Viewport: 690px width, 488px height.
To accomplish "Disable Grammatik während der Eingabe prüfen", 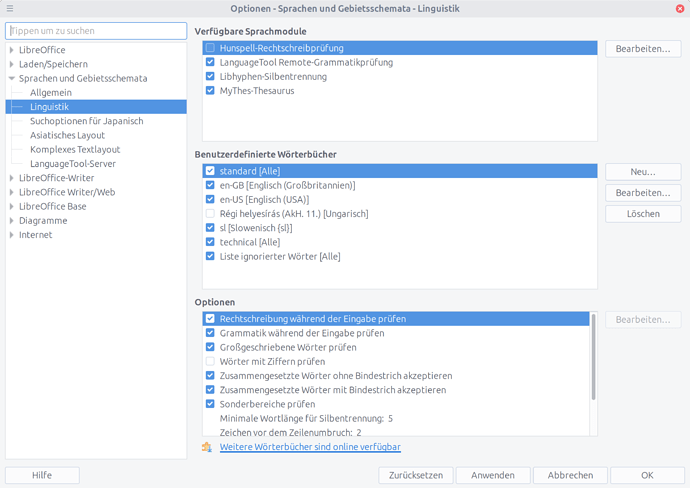I will pyautogui.click(x=210, y=333).
